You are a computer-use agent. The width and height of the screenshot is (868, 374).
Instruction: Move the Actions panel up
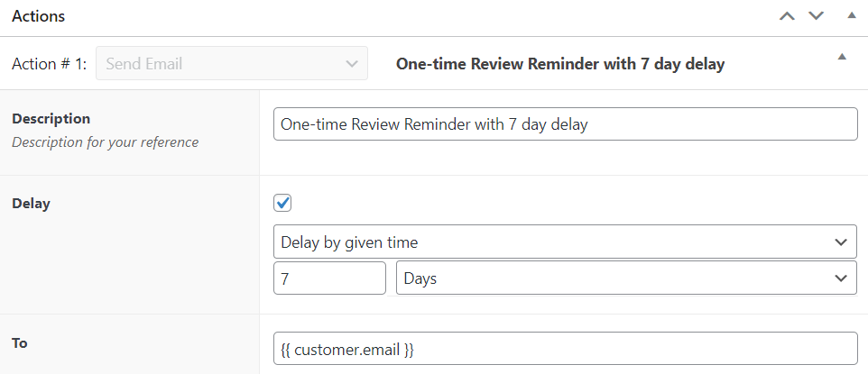coord(787,16)
